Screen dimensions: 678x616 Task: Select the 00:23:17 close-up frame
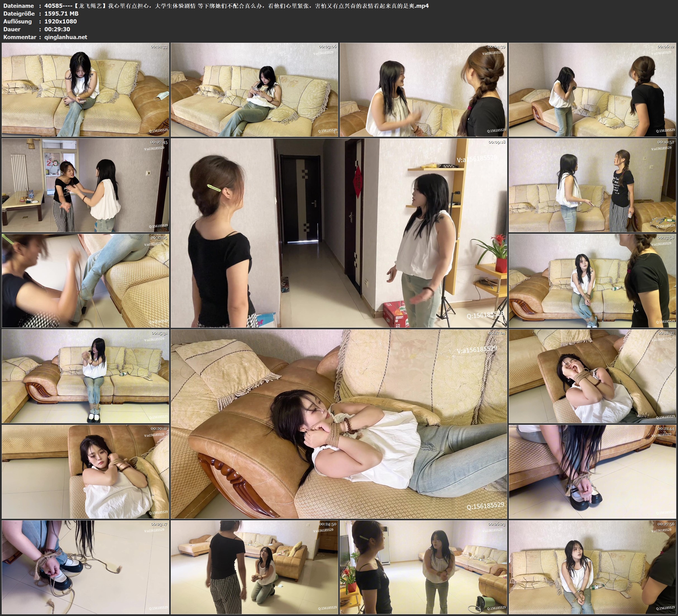point(85,567)
